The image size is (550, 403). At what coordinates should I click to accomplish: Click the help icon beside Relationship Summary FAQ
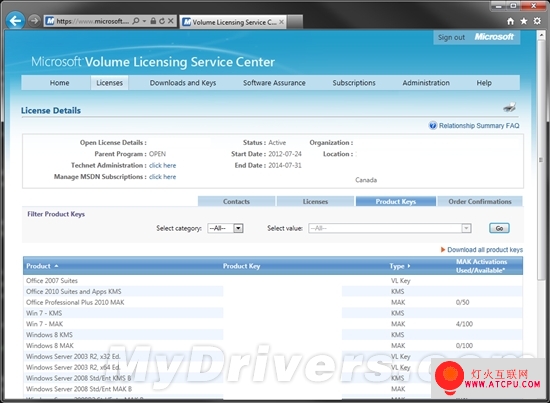point(433,126)
